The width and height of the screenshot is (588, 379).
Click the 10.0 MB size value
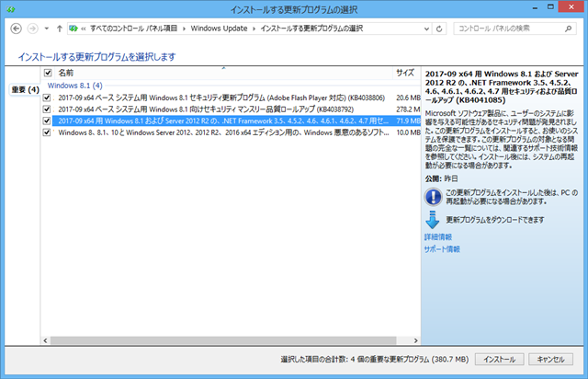click(x=408, y=132)
